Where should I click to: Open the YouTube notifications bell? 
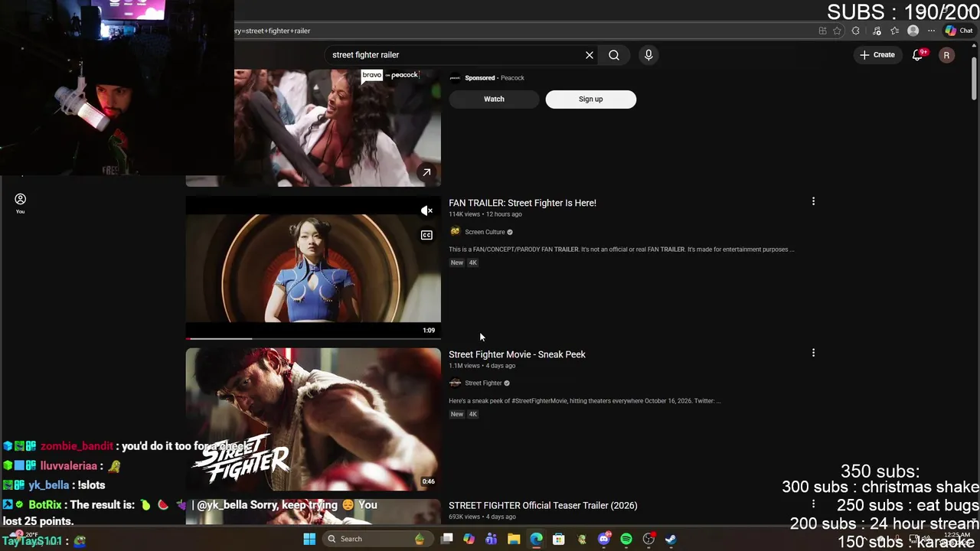coord(918,55)
